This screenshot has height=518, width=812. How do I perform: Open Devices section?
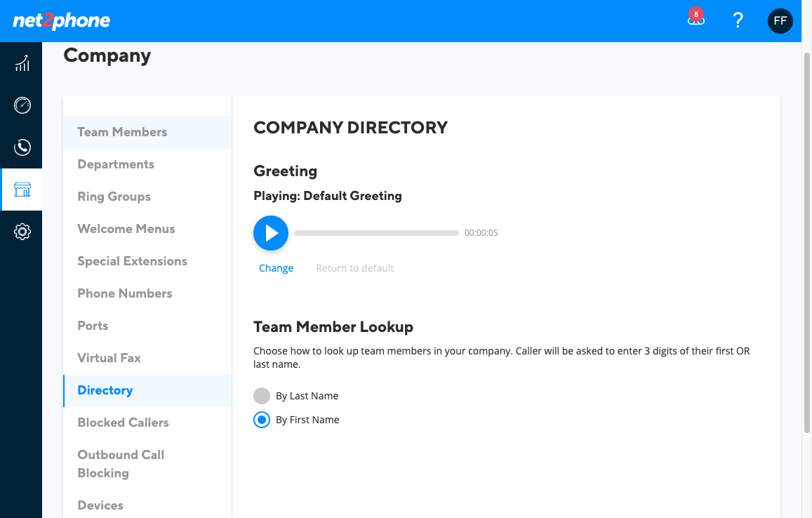point(147,505)
